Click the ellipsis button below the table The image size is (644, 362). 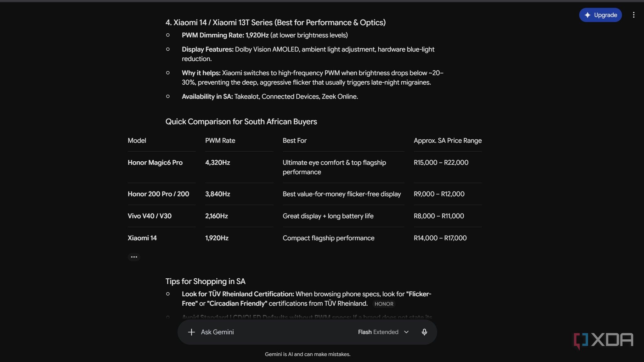click(x=134, y=257)
